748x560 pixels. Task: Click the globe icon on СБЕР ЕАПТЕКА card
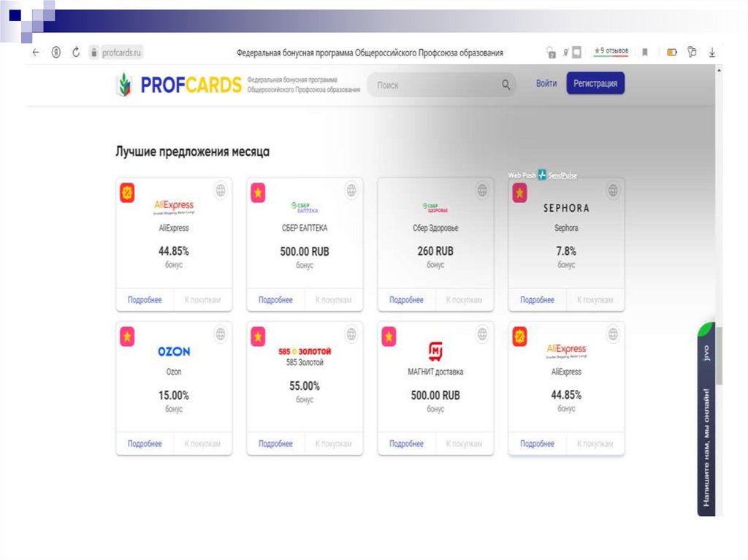point(351,191)
